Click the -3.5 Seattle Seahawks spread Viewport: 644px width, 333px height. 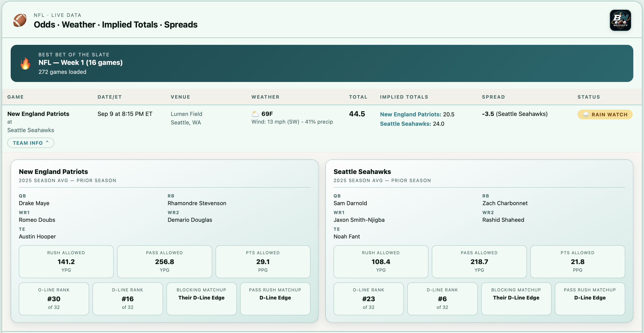click(515, 114)
